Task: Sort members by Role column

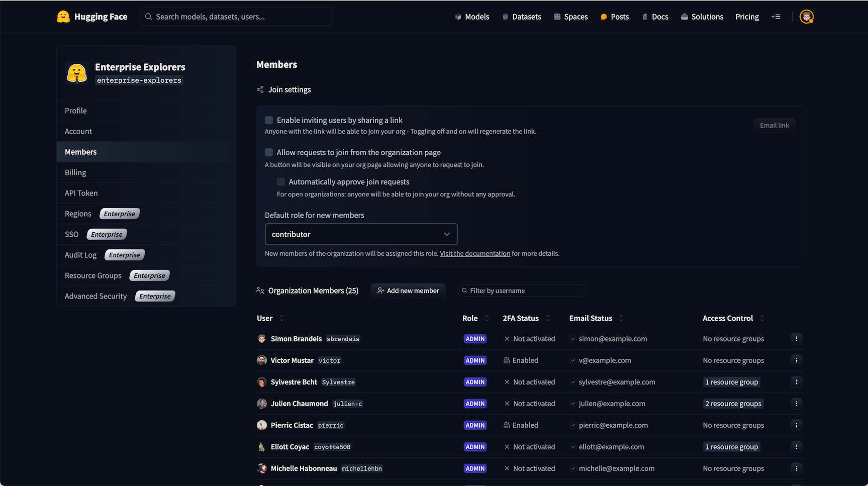Action: click(486, 318)
